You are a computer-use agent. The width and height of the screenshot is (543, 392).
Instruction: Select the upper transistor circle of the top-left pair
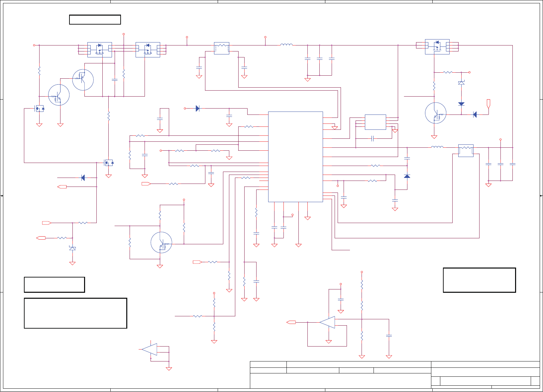[x=83, y=80]
